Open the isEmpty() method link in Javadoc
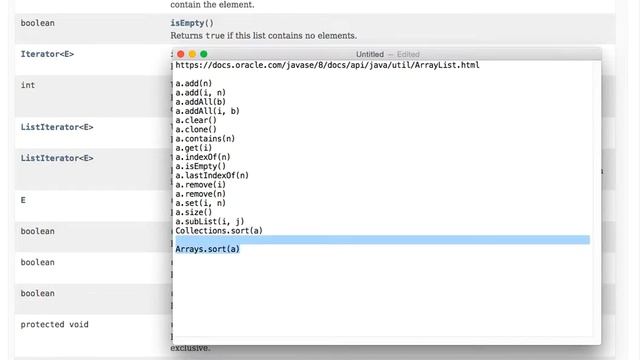The image size is (640, 360). [x=192, y=23]
